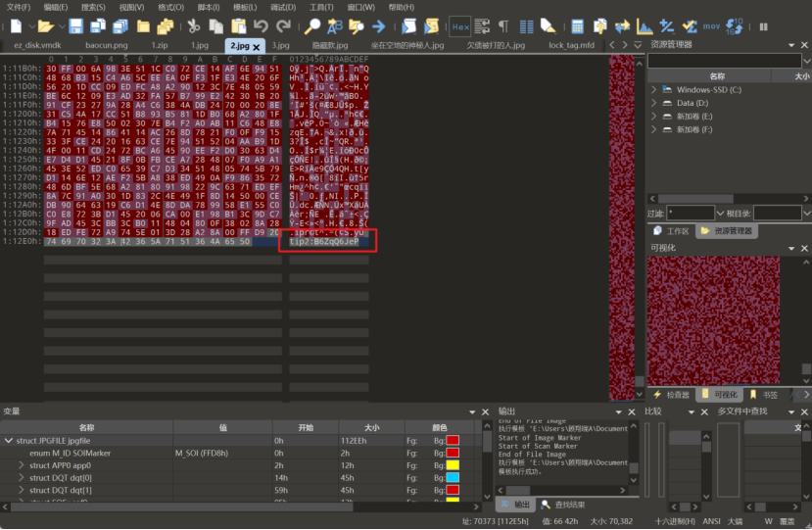This screenshot has height=530, width=812.
Task: Click the 过滤 filter input field
Action: (x=691, y=213)
